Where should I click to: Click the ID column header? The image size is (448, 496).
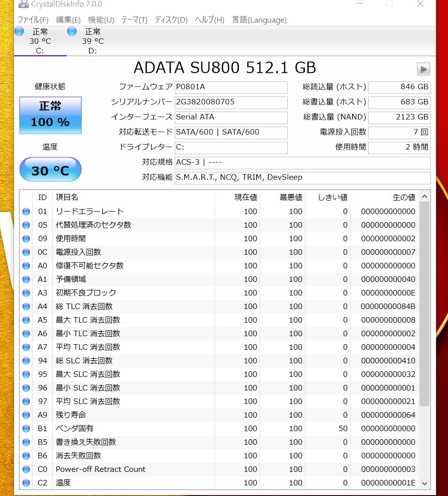coord(42,197)
